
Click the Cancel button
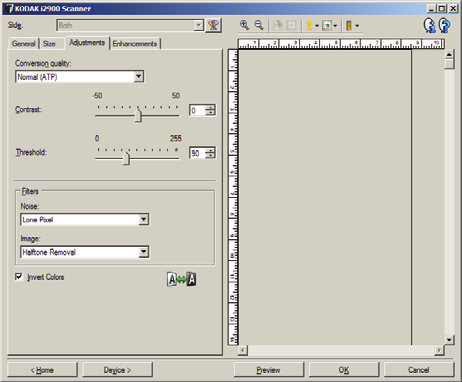tap(419, 370)
